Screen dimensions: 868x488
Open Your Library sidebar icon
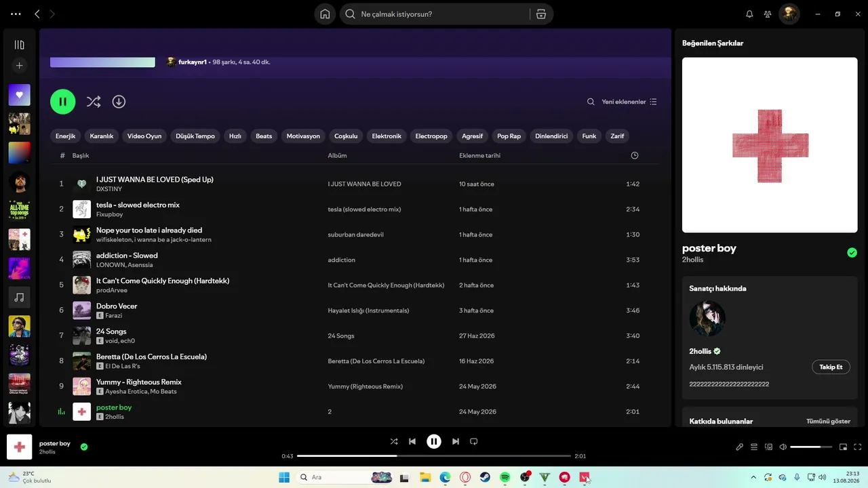[x=19, y=45]
